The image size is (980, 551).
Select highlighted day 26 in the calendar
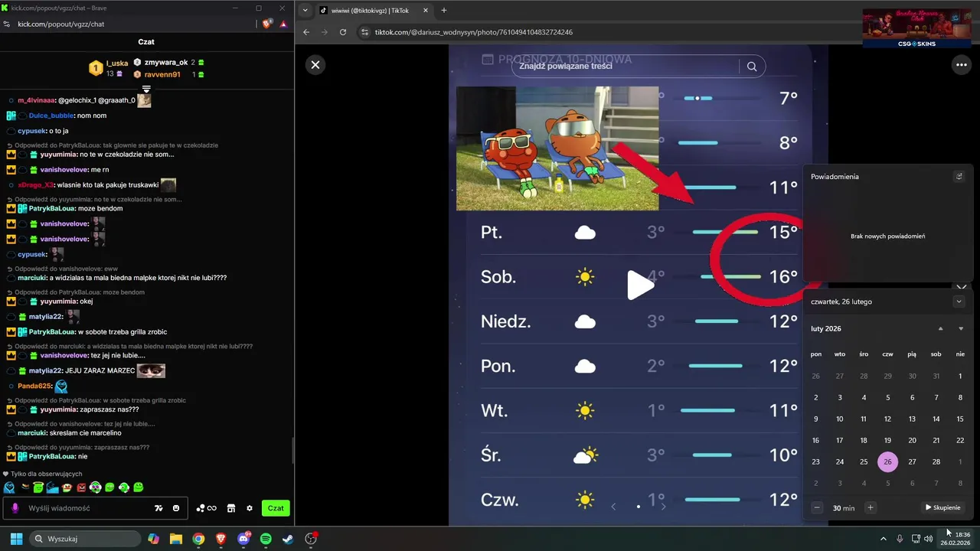tap(887, 461)
